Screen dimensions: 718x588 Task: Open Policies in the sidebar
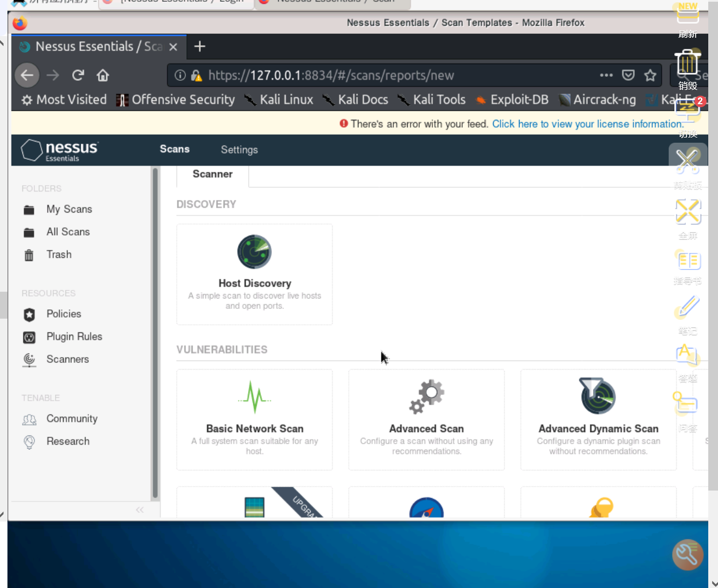pyautogui.click(x=64, y=314)
